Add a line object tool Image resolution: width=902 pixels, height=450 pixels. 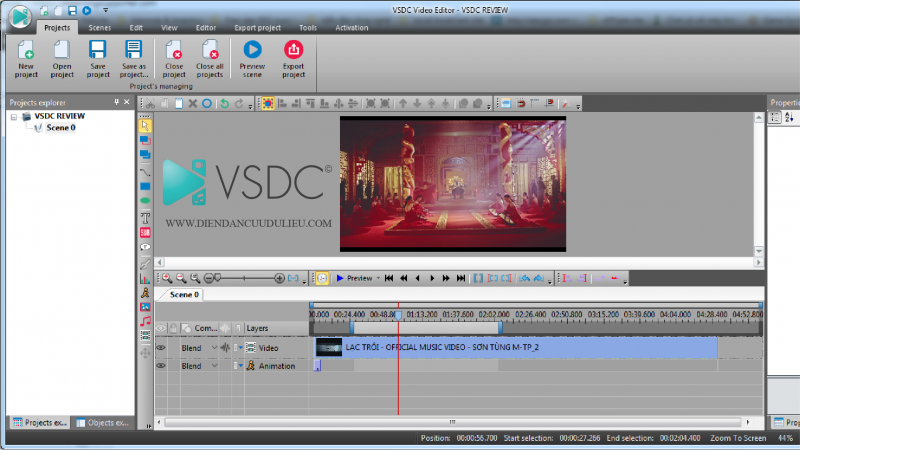coord(145,171)
